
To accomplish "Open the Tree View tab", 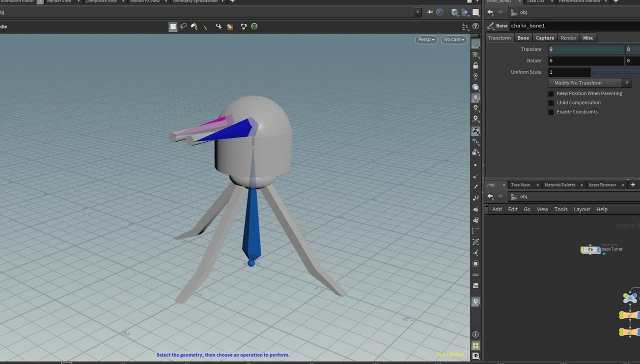I will point(520,185).
